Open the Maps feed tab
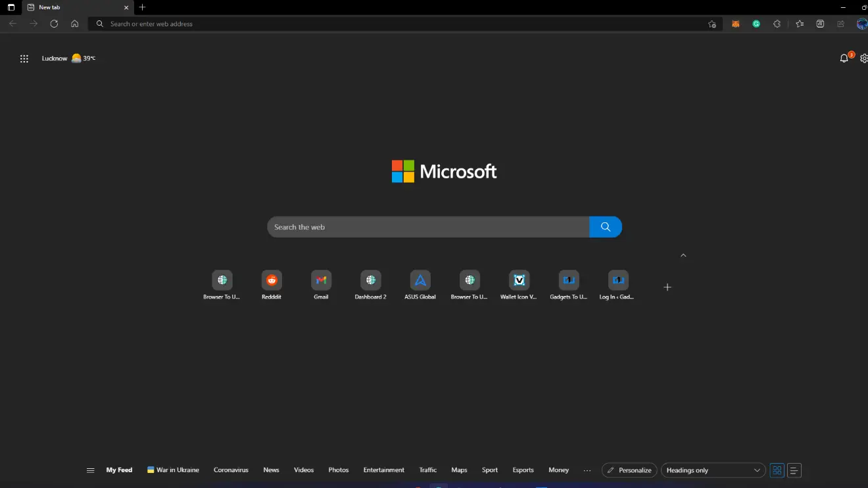The width and height of the screenshot is (868, 488). 459,470
